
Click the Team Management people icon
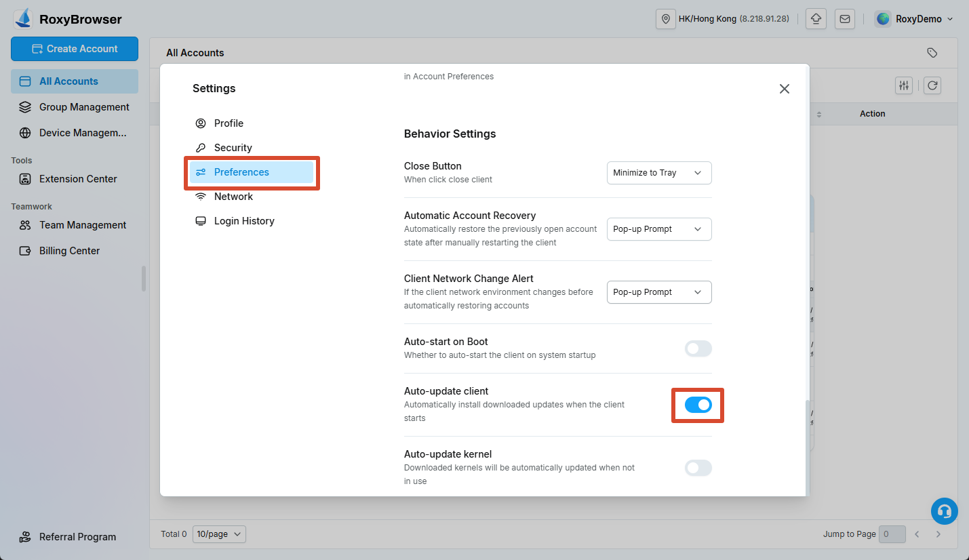[25, 225]
